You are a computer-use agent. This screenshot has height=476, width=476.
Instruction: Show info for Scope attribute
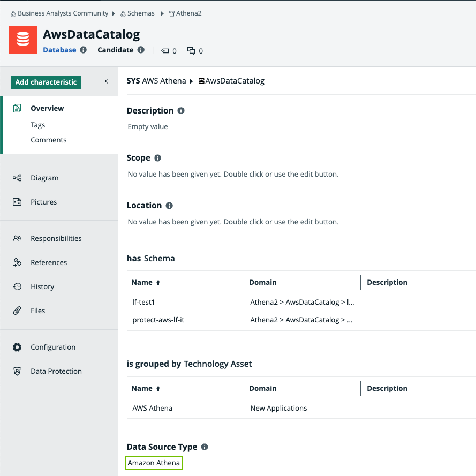coord(157,158)
